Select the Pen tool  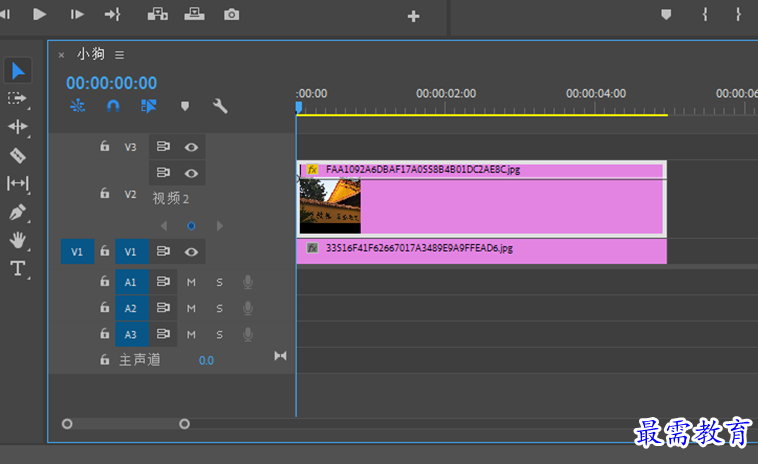coord(18,212)
